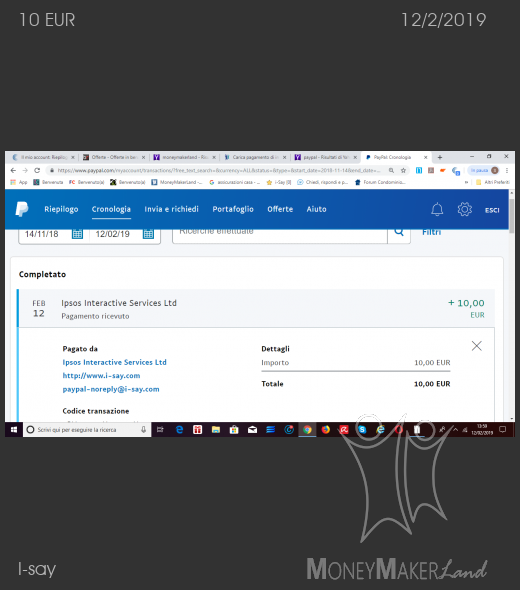
Task: Open Opera browser from the taskbar
Action: pyautogui.click(x=399, y=429)
